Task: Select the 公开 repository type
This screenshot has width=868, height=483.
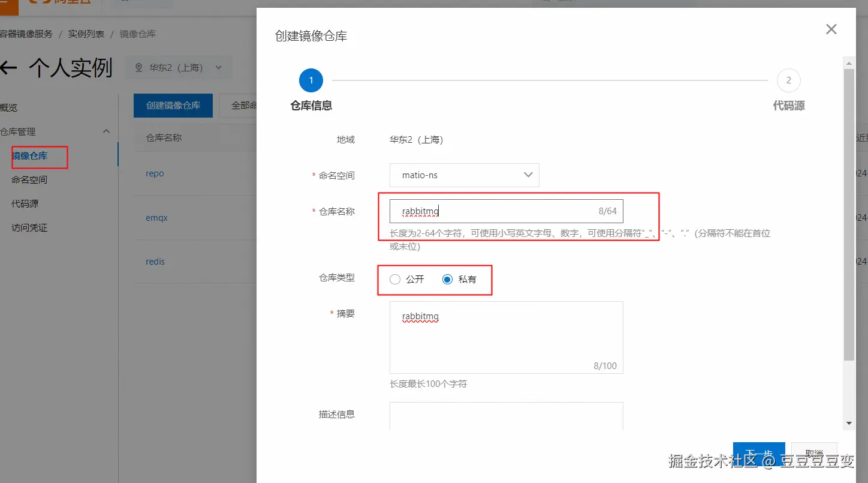Action: [394, 279]
